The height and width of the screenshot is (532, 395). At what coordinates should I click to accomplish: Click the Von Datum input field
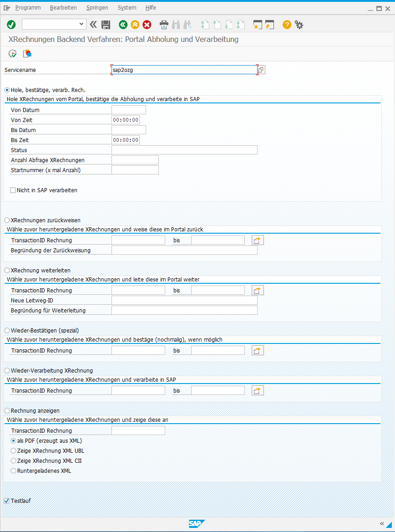coord(129,110)
